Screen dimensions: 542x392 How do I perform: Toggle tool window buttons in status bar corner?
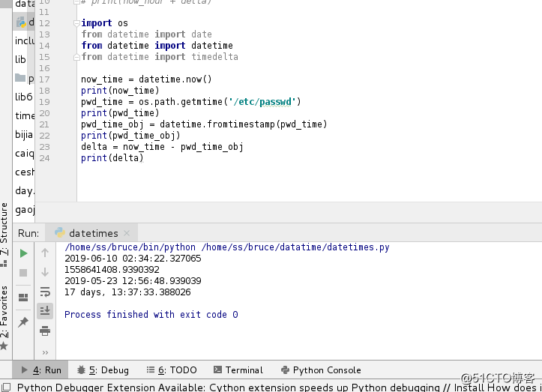[6, 388]
